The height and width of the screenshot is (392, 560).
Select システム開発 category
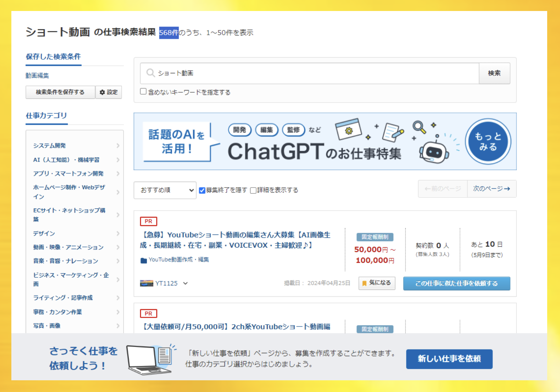tap(49, 146)
